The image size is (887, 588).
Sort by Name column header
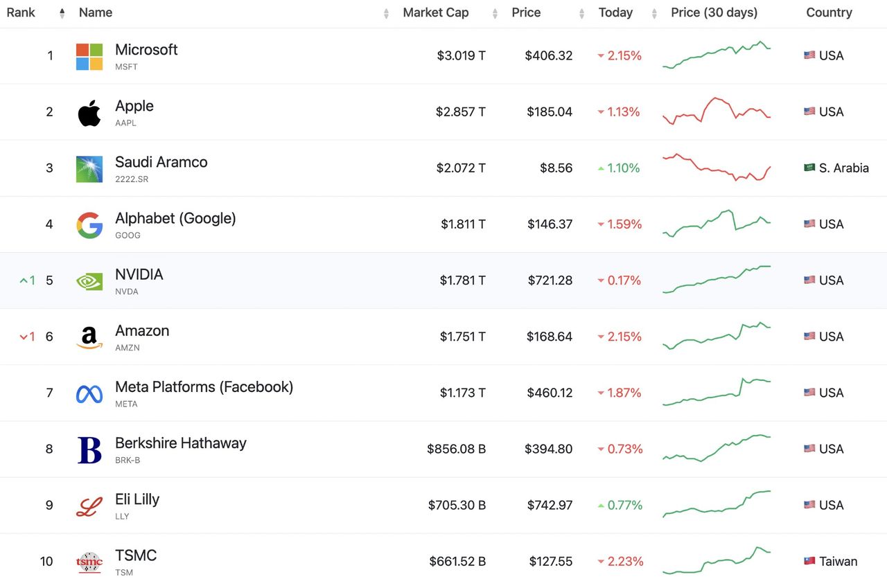96,12
